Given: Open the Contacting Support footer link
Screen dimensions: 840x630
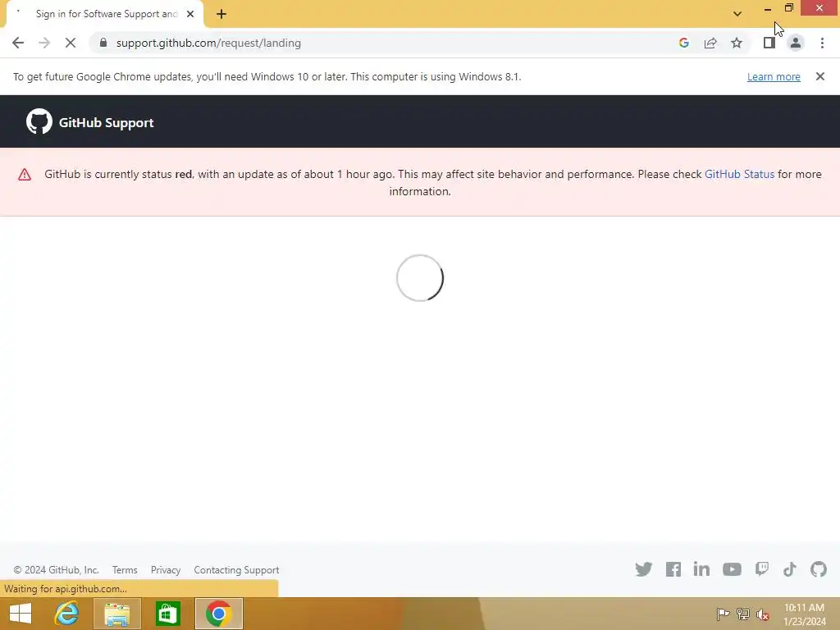Looking at the screenshot, I should pos(236,570).
